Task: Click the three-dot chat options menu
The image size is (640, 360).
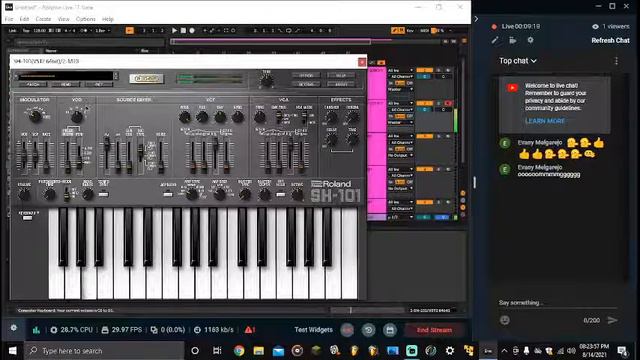Action: [x=616, y=61]
